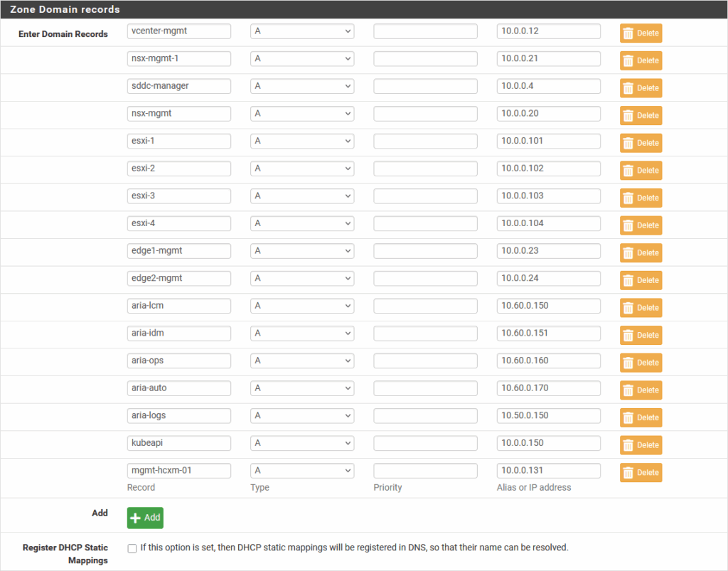The height and width of the screenshot is (571, 728).
Task: Remove the aria-ops record with Delete
Action: pos(641,363)
